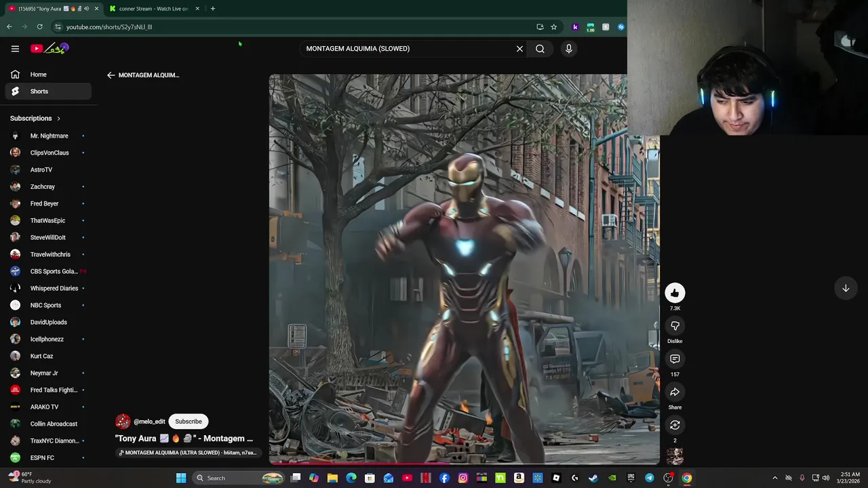The height and width of the screenshot is (488, 868).
Task: Open SteveWillDoIt subscription channel
Action: (47, 237)
